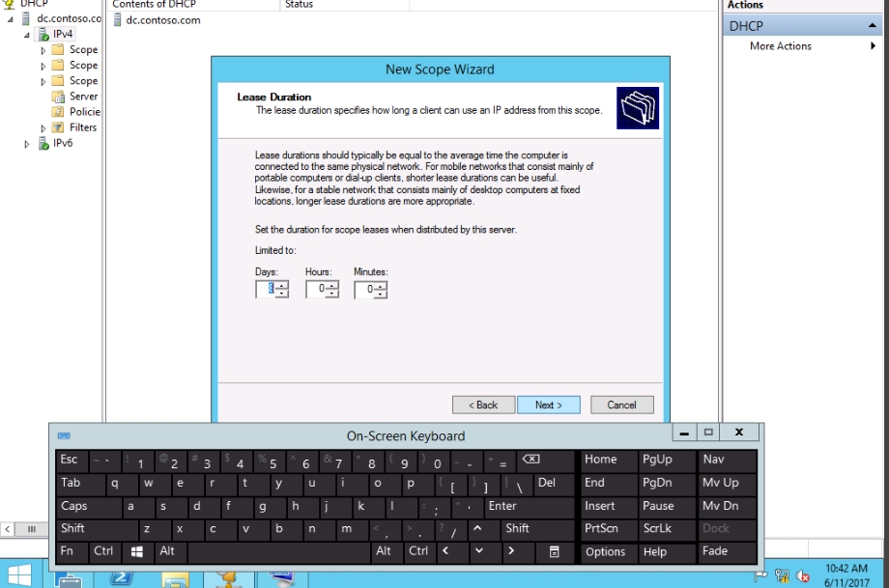This screenshot has width=889, height=588.
Task: Open the Windows Start button
Action: click(19, 575)
